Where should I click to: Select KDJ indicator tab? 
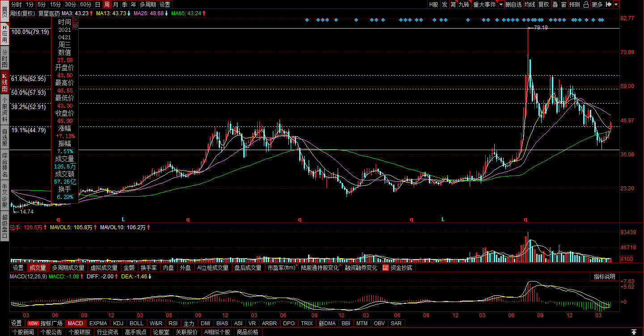tap(118, 323)
